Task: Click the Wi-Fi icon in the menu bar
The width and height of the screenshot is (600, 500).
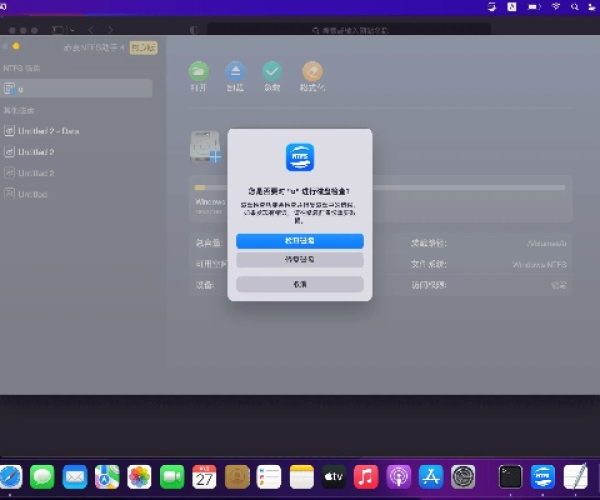Action: tap(556, 6)
